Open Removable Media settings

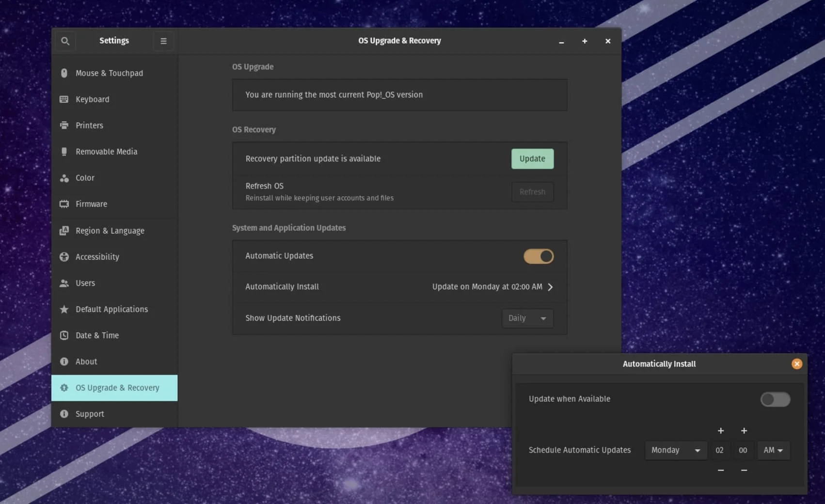point(114,152)
